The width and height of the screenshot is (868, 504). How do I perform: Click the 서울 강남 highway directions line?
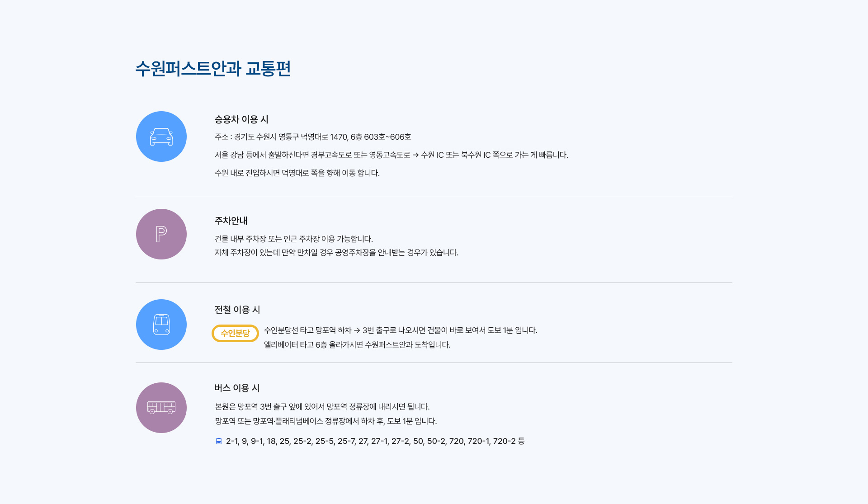point(391,155)
